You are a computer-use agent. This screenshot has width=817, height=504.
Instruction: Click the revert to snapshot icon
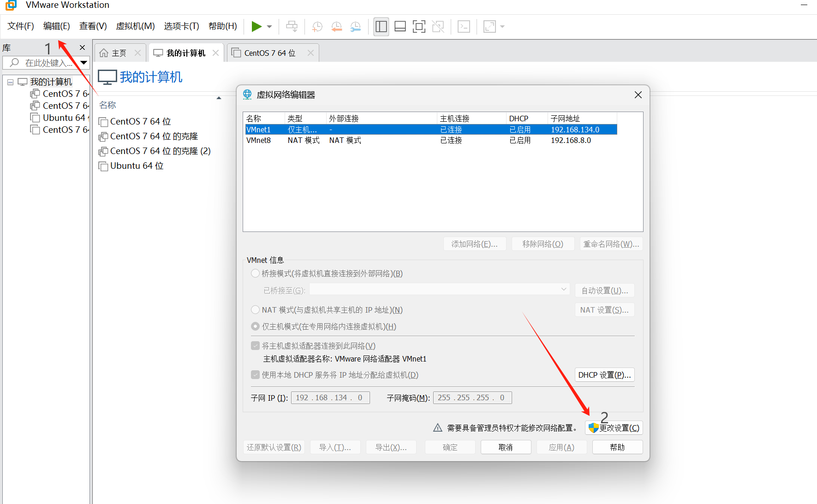pyautogui.click(x=336, y=27)
